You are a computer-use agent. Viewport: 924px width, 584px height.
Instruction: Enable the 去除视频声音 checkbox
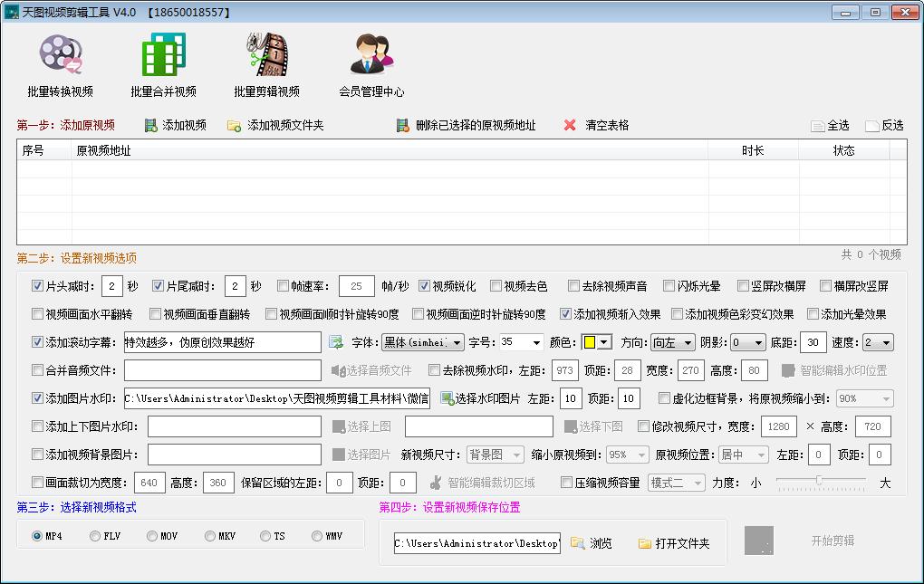[574, 286]
